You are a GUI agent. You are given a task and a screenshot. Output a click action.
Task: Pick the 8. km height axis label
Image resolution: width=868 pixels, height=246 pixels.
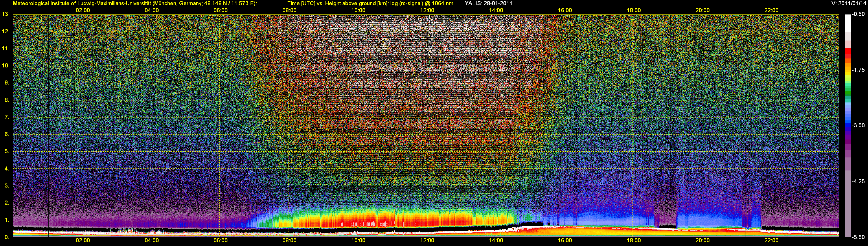click(7, 100)
